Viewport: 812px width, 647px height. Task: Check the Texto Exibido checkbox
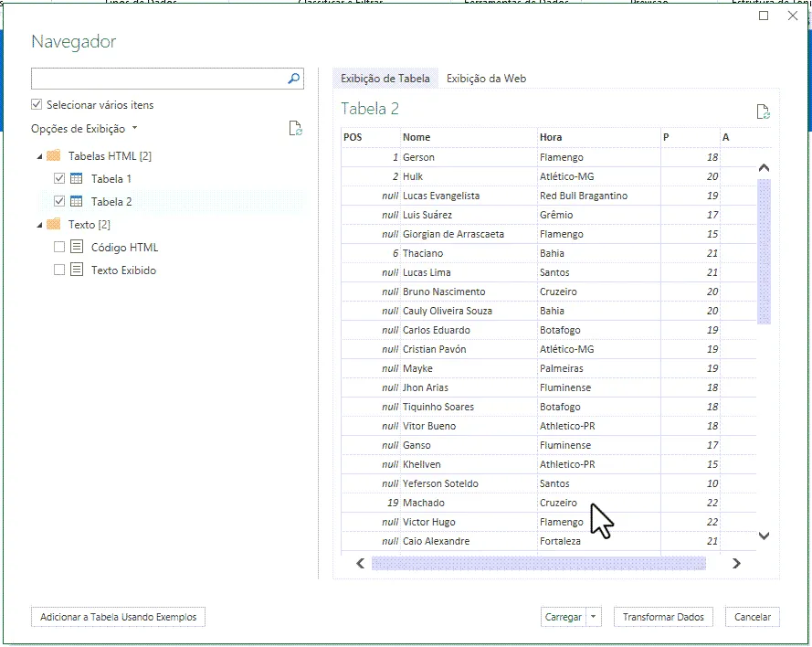tap(59, 270)
